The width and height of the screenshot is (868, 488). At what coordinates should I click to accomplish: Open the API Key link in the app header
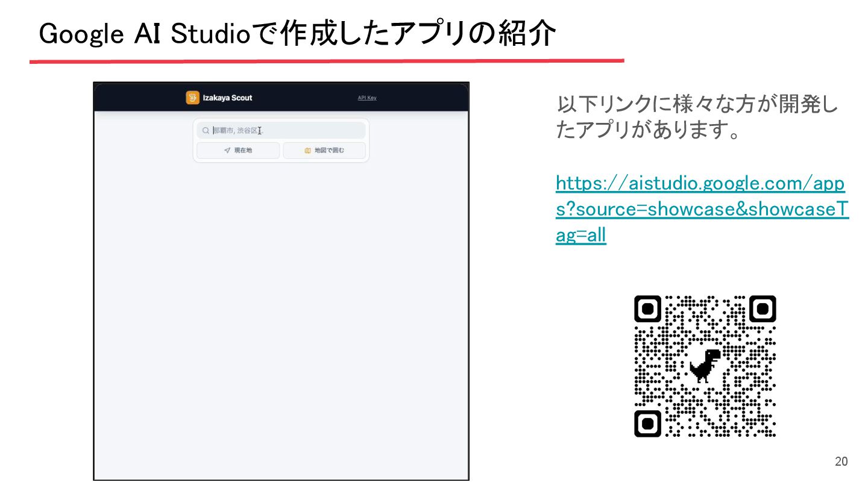click(367, 98)
